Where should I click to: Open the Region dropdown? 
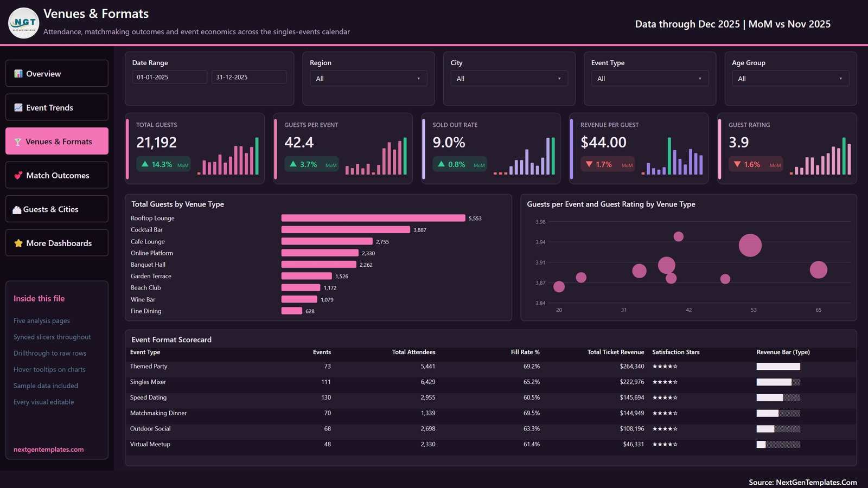pos(368,79)
